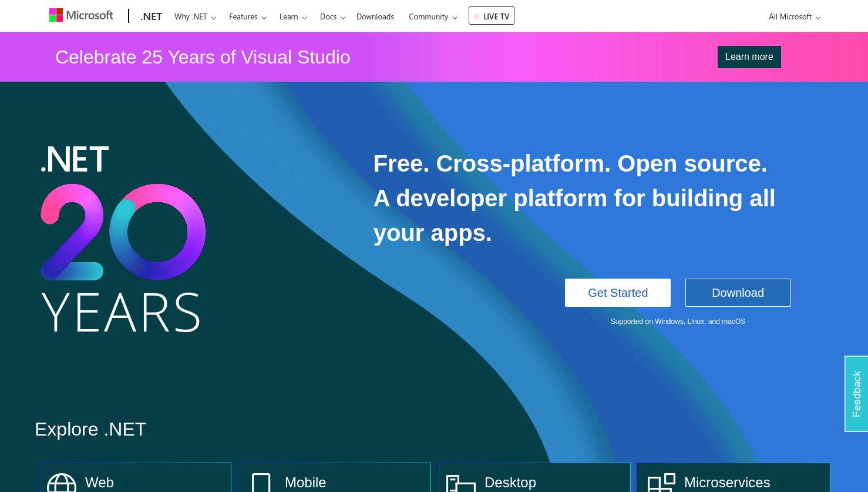Open the LIVE TV button
The height and width of the screenshot is (492, 868).
click(x=492, y=16)
